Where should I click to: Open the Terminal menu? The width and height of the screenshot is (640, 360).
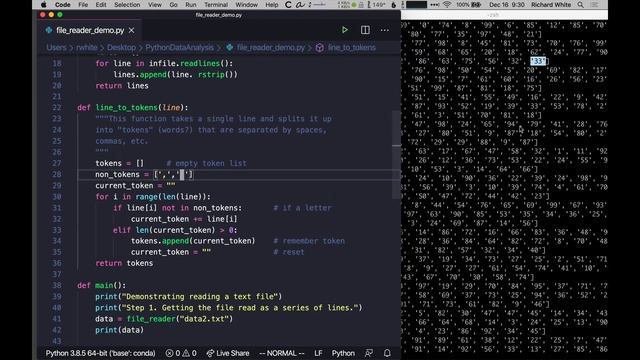(x=216, y=5)
